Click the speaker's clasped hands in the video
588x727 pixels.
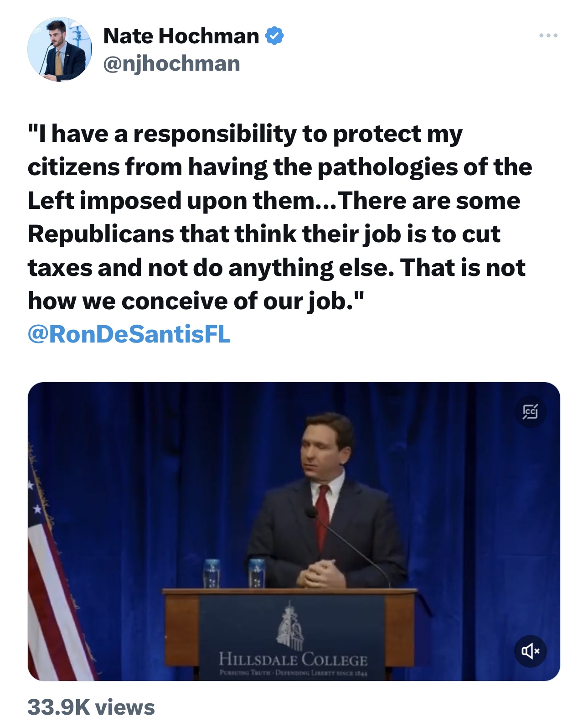click(x=321, y=573)
